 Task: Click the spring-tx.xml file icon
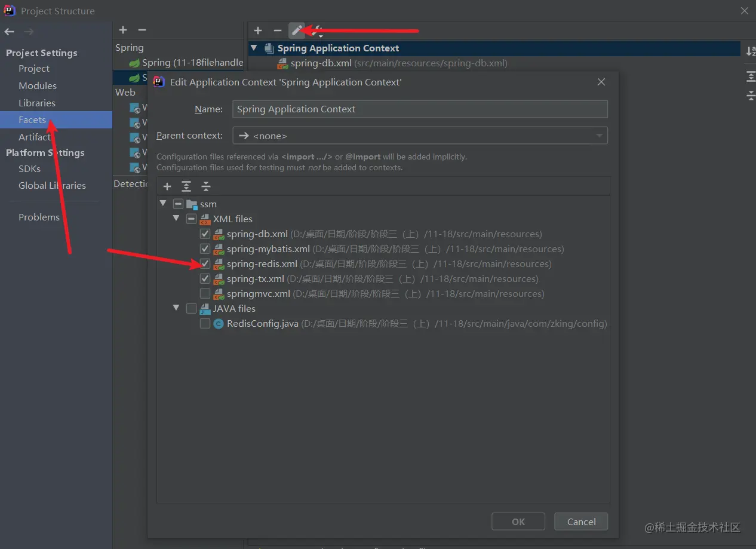(x=219, y=279)
